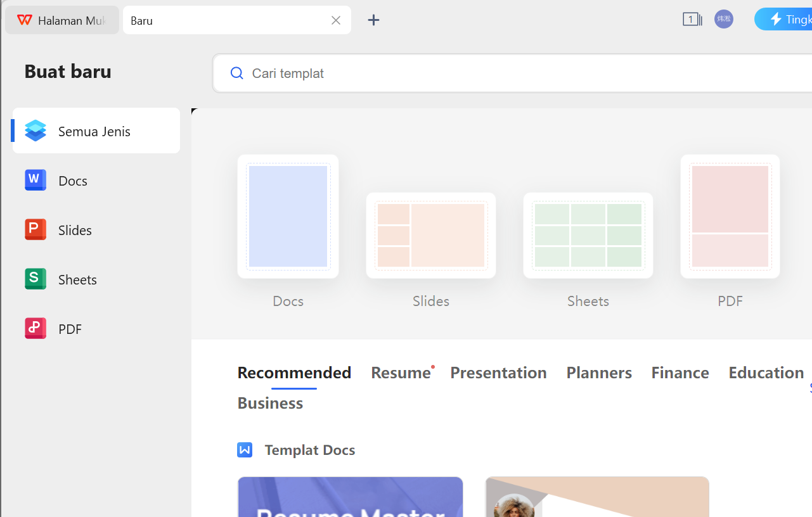Screen dimensions: 812x517
Task: Select the Slides icon in the sidebar
Action: pos(35,229)
